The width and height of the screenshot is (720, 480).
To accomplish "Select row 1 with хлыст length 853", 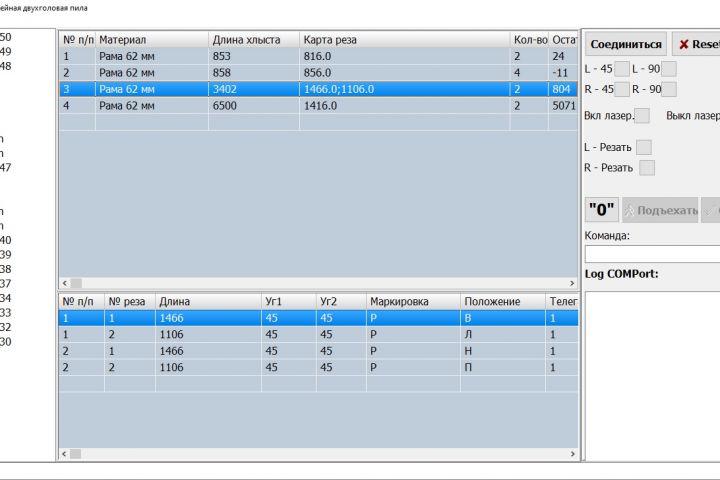I will [x=318, y=56].
